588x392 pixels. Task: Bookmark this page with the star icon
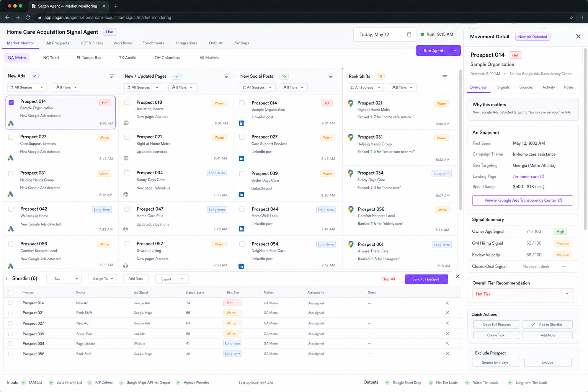571,17
